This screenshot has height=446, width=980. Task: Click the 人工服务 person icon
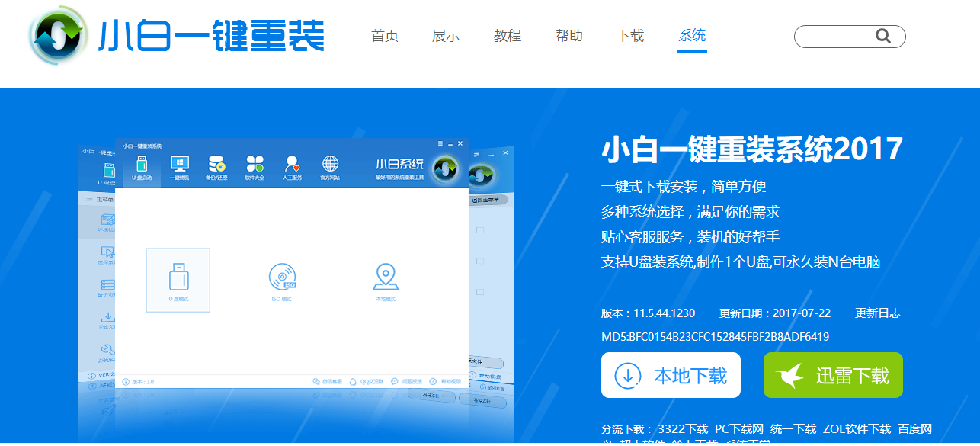click(293, 165)
